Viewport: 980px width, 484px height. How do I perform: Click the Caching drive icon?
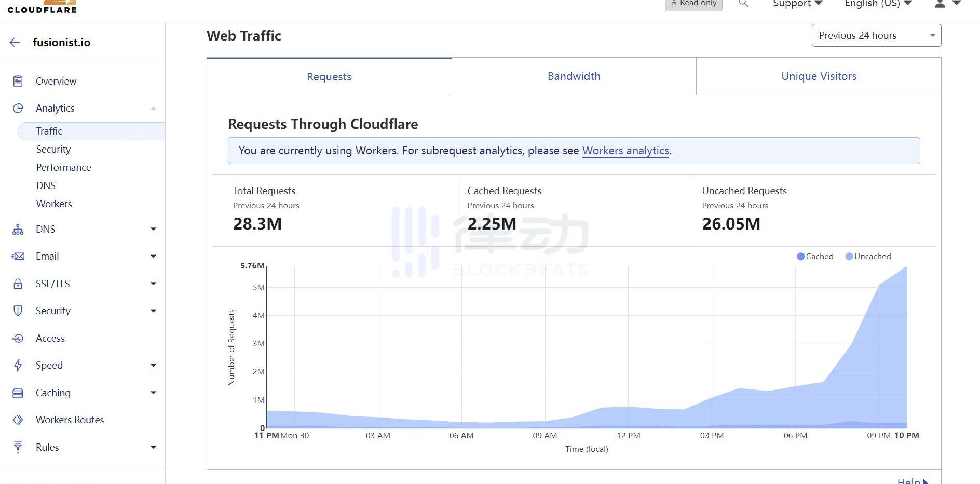click(18, 393)
